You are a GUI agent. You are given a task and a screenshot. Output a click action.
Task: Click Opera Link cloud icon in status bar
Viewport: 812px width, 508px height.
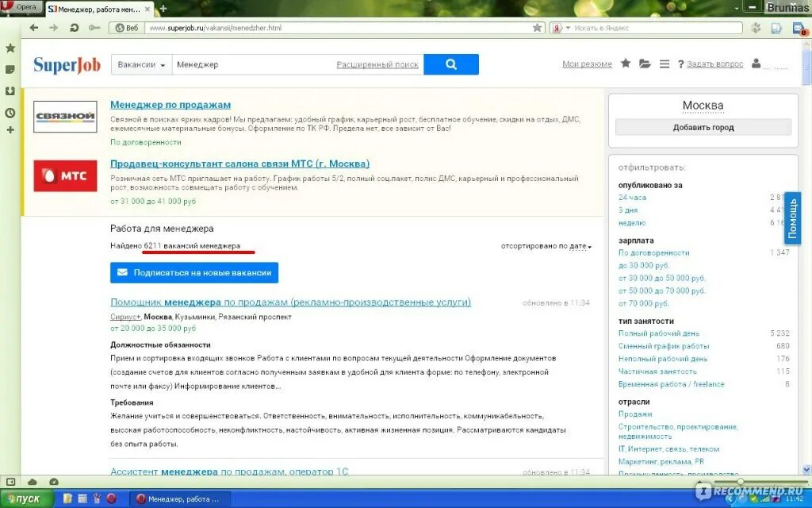pyautogui.click(x=32, y=482)
